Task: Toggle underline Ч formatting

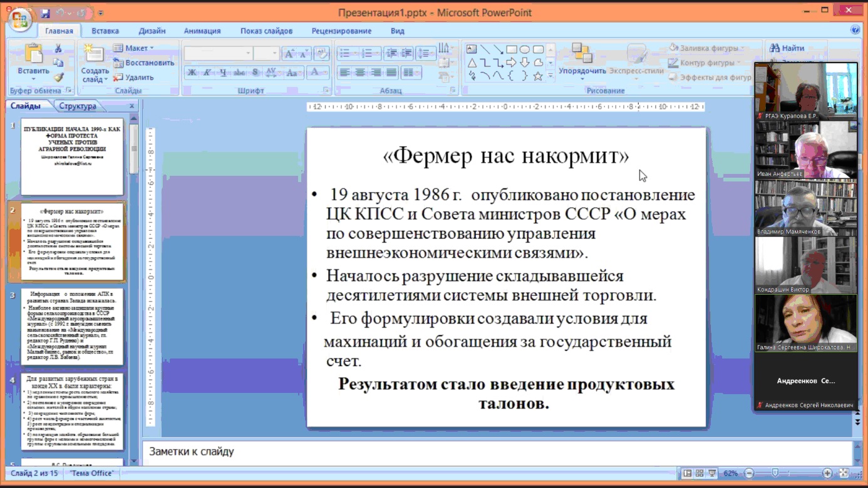Action: [223, 73]
